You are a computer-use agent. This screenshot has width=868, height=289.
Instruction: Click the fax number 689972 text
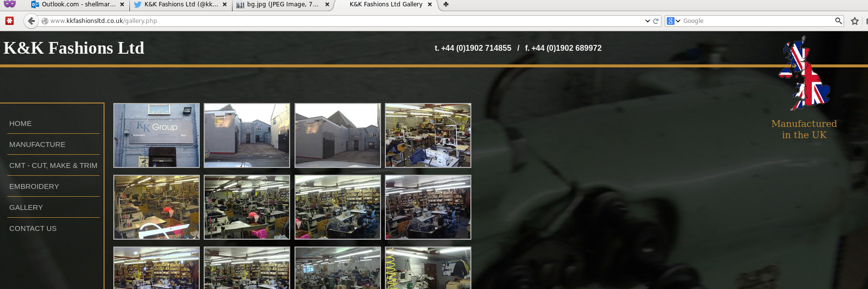pos(563,48)
